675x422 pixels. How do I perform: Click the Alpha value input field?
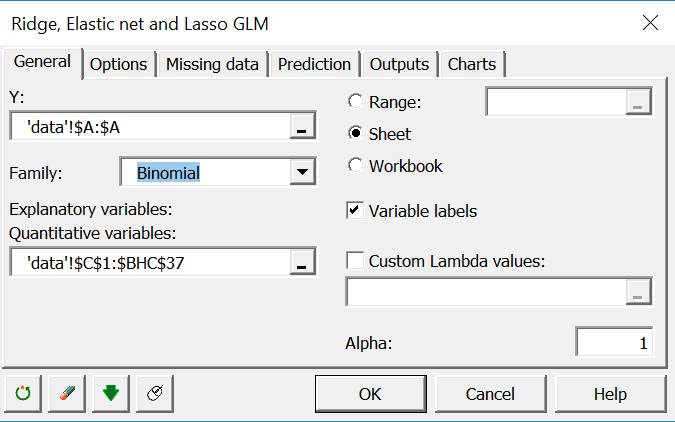pos(614,342)
